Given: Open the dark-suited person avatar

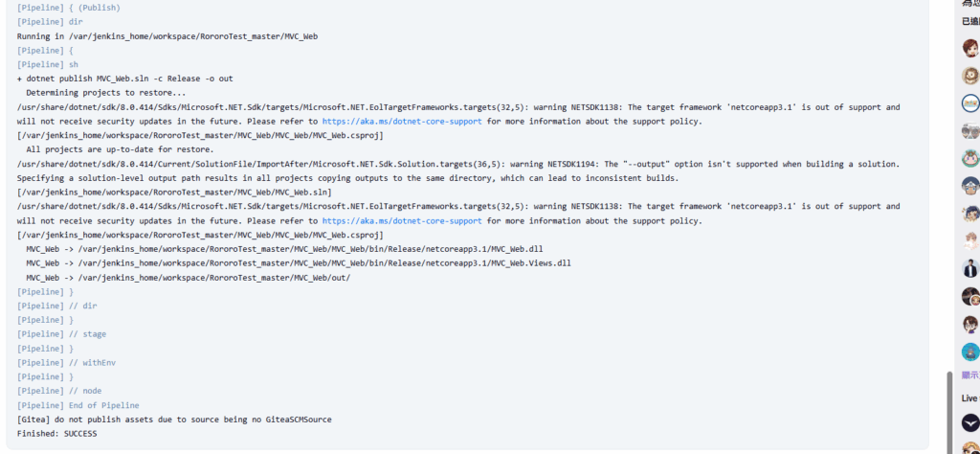Looking at the screenshot, I should click(x=969, y=268).
